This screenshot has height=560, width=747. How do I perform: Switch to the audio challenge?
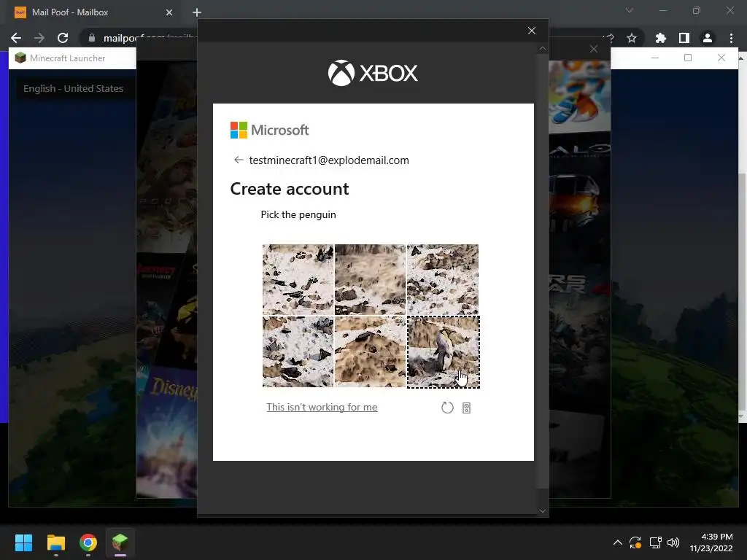coord(466,408)
